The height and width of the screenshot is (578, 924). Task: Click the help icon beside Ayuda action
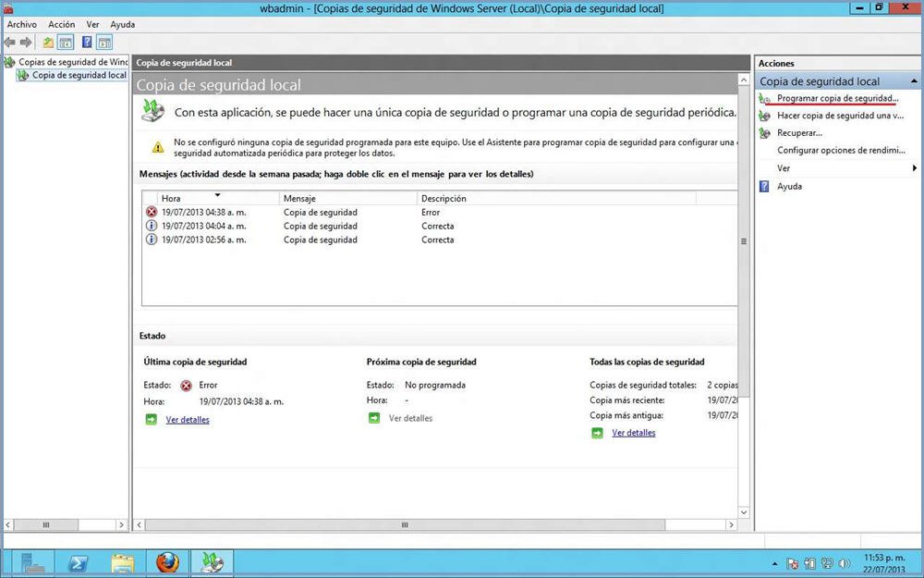[x=764, y=187]
